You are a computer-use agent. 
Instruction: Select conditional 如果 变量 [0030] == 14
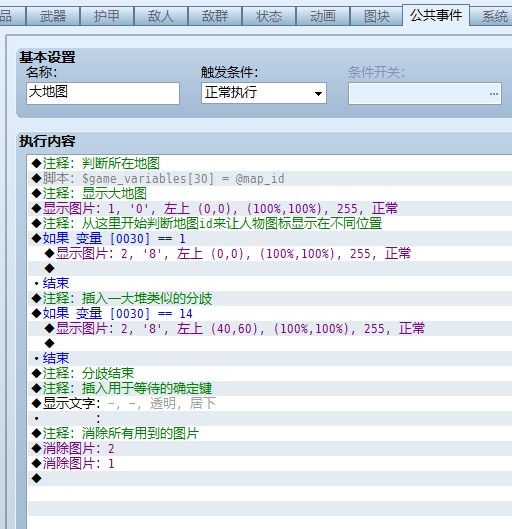[x=270, y=313]
